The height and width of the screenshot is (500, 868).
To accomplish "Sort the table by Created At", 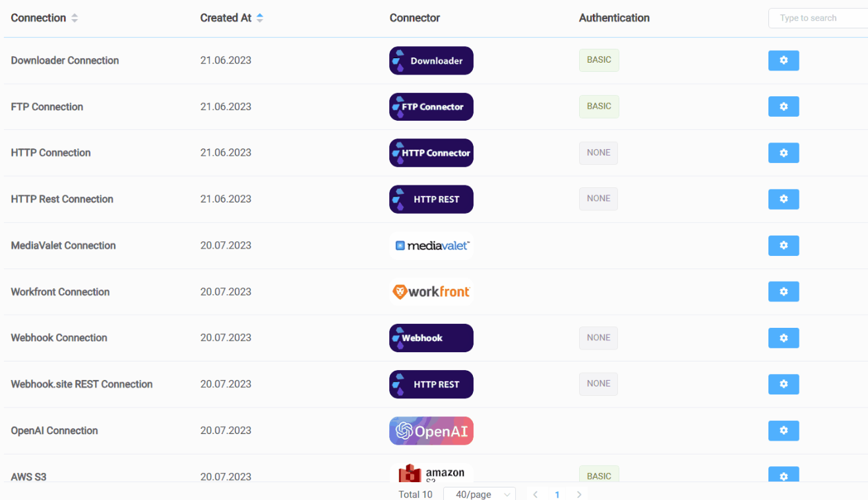I will click(260, 18).
